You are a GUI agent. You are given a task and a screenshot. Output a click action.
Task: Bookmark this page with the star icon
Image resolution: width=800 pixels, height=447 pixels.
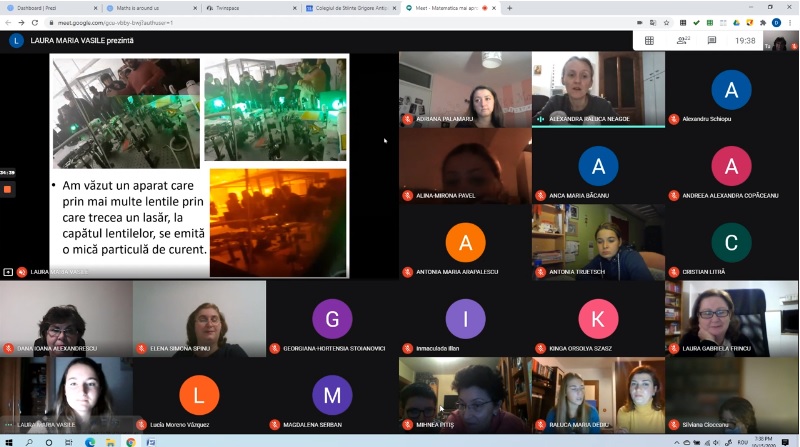click(666, 22)
